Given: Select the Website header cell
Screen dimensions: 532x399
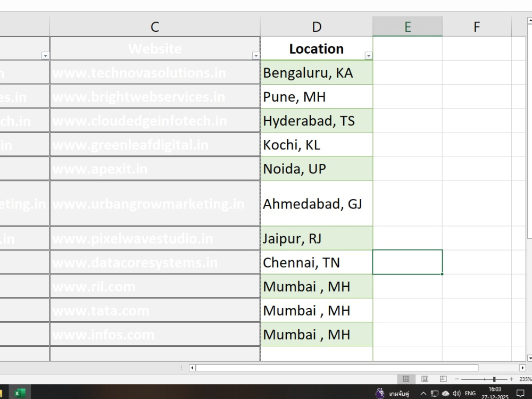Looking at the screenshot, I should (x=155, y=48).
